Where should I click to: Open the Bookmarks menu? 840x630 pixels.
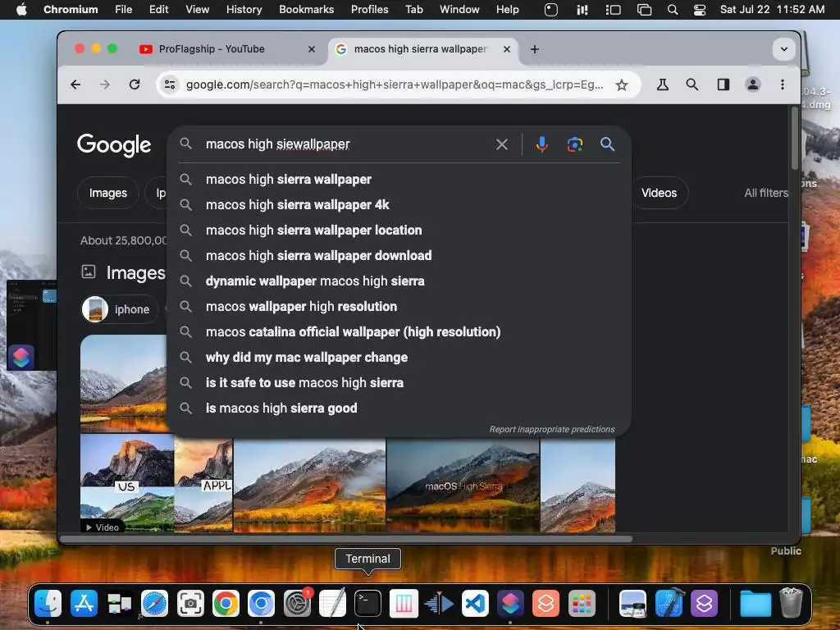(x=307, y=9)
